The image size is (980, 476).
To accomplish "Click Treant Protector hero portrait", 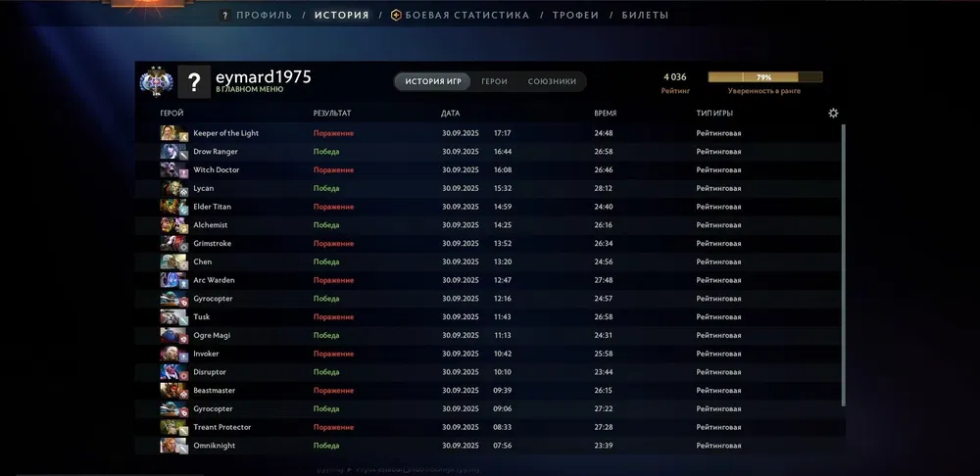I will click(x=173, y=427).
